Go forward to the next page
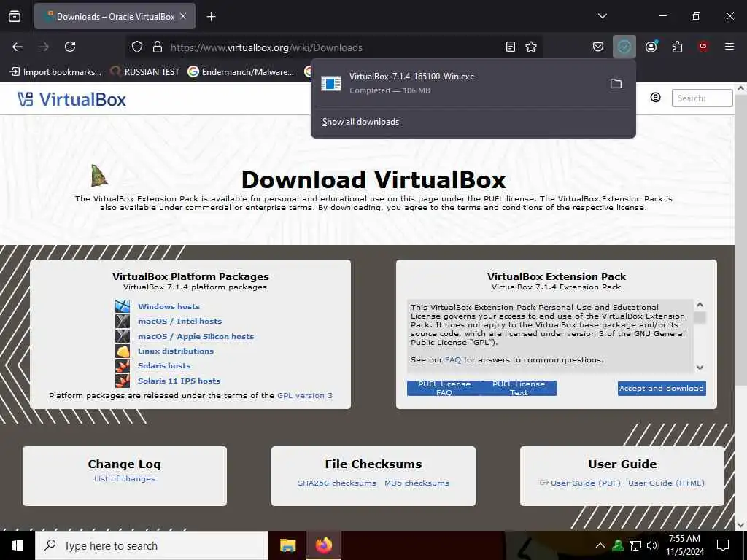Screen dimensions: 747x560 tap(44, 47)
